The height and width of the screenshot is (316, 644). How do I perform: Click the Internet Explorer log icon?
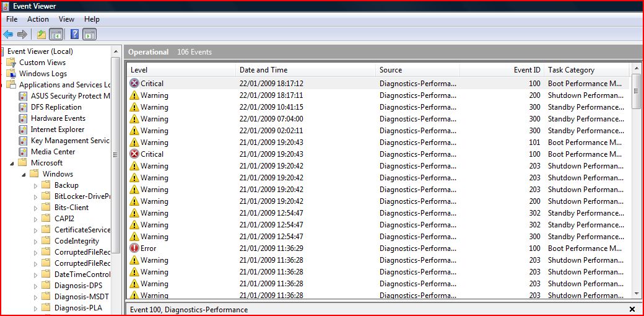click(24, 129)
